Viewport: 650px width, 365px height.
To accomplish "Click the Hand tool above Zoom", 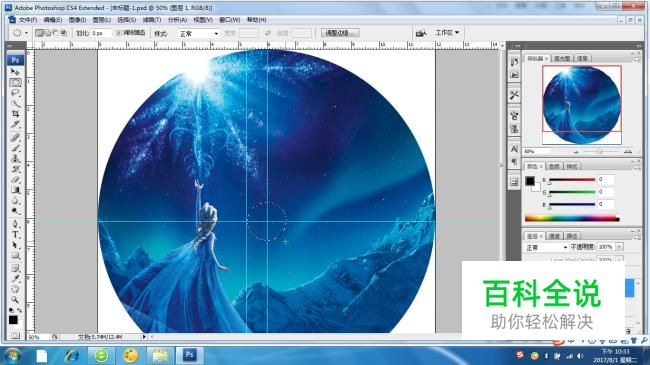I will (x=15, y=289).
